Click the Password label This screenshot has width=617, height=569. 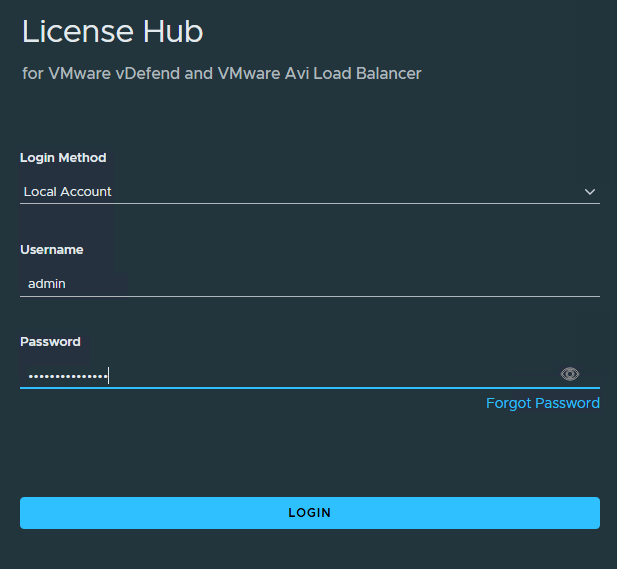(x=50, y=342)
